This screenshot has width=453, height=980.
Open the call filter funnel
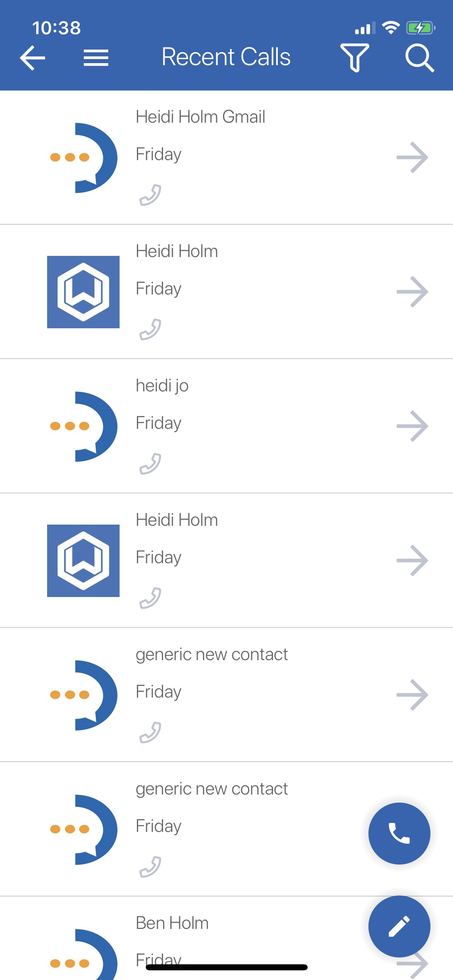tap(354, 58)
